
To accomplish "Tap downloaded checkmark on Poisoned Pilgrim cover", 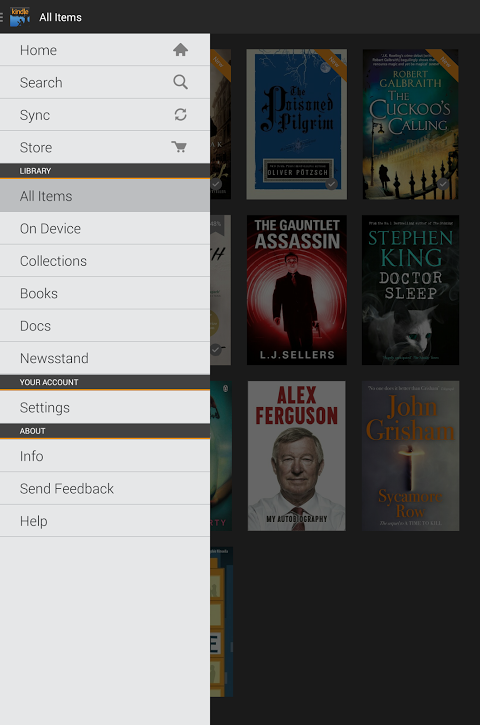I will click(x=331, y=184).
